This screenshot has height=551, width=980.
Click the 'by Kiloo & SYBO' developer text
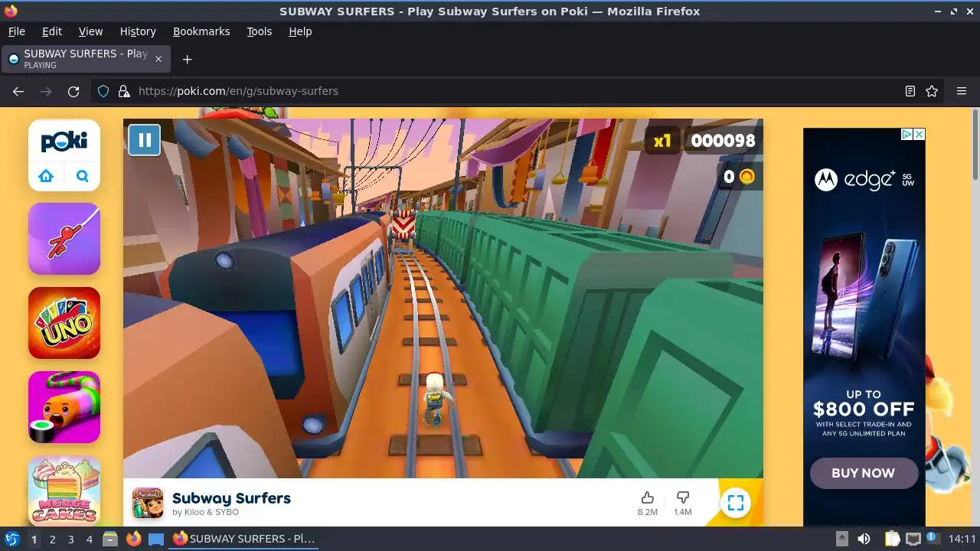[x=205, y=512]
